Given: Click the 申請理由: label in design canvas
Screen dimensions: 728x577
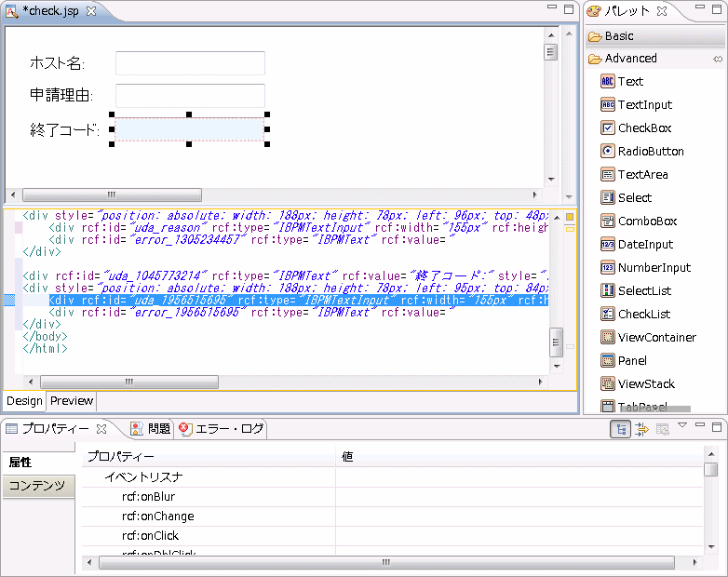Looking at the screenshot, I should click(61, 95).
